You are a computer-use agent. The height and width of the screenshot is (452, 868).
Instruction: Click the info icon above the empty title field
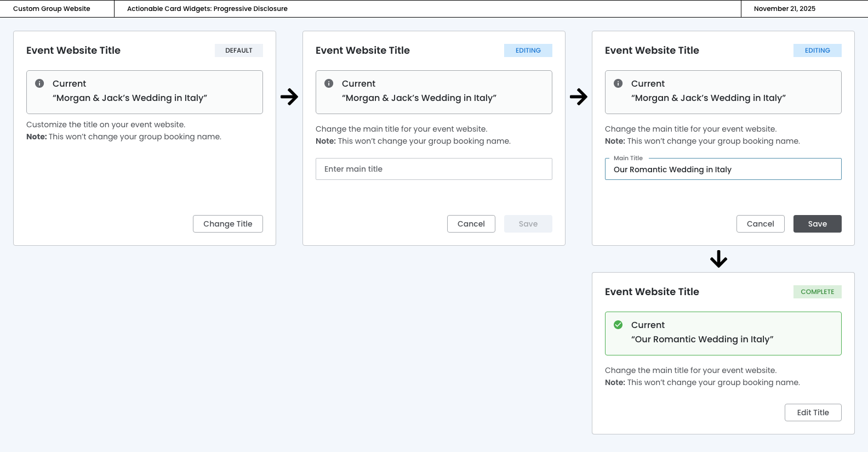[x=329, y=83]
